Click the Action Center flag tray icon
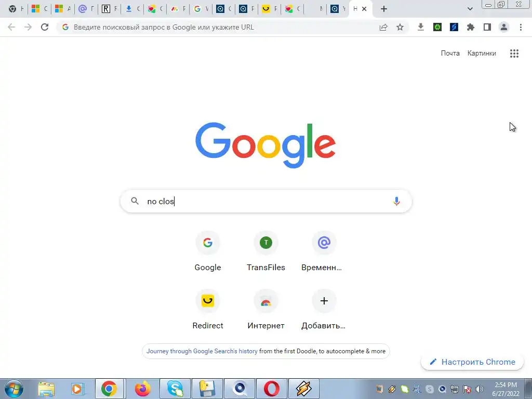Viewport: 532px width, 399px height. point(467,389)
